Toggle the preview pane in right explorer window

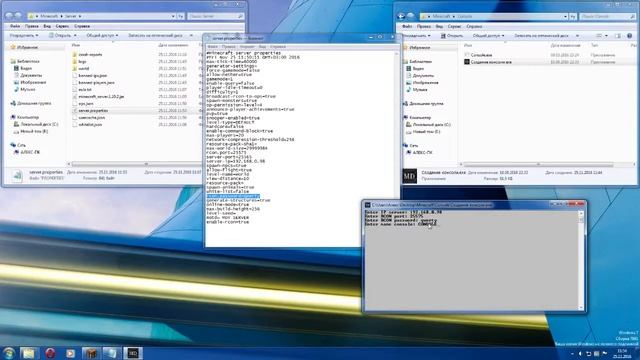[618, 36]
